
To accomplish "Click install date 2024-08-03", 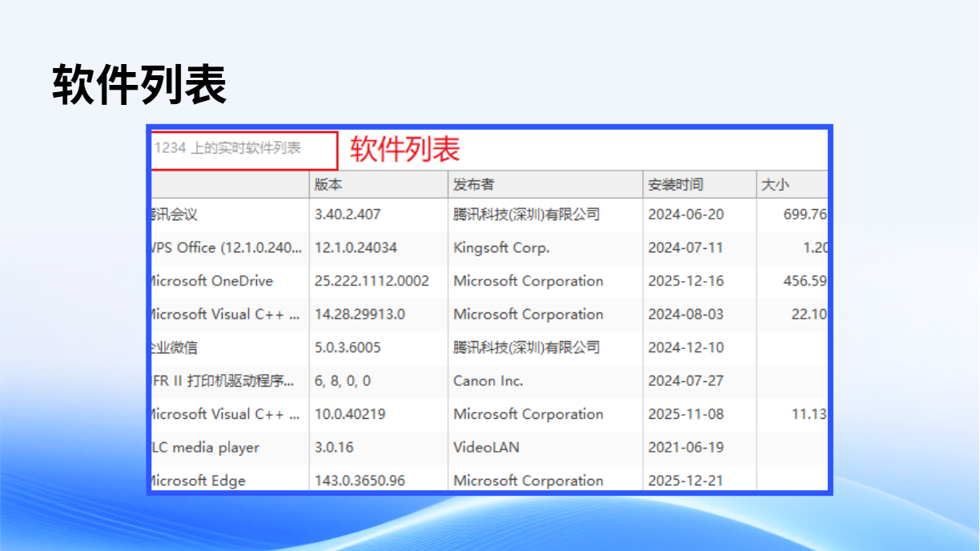I will (x=685, y=314).
